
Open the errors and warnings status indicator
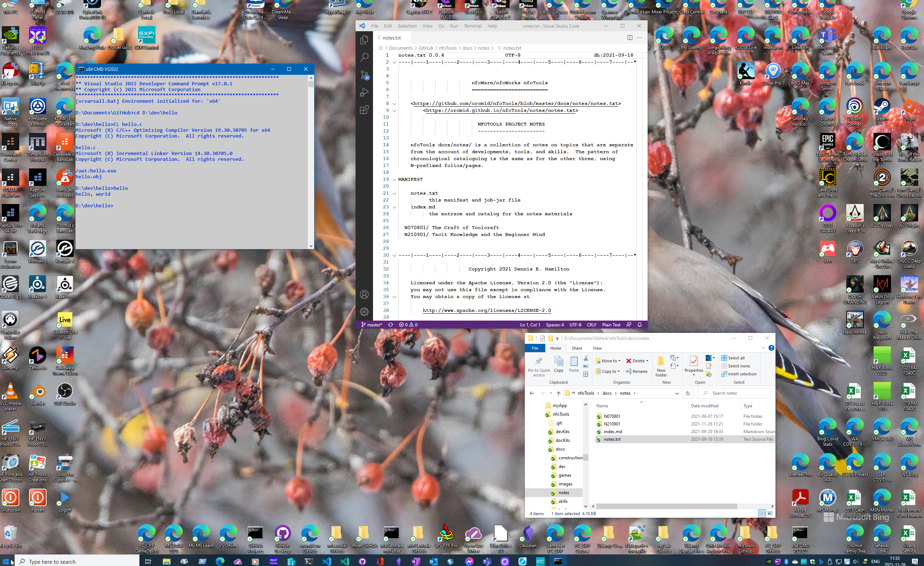[x=408, y=325]
